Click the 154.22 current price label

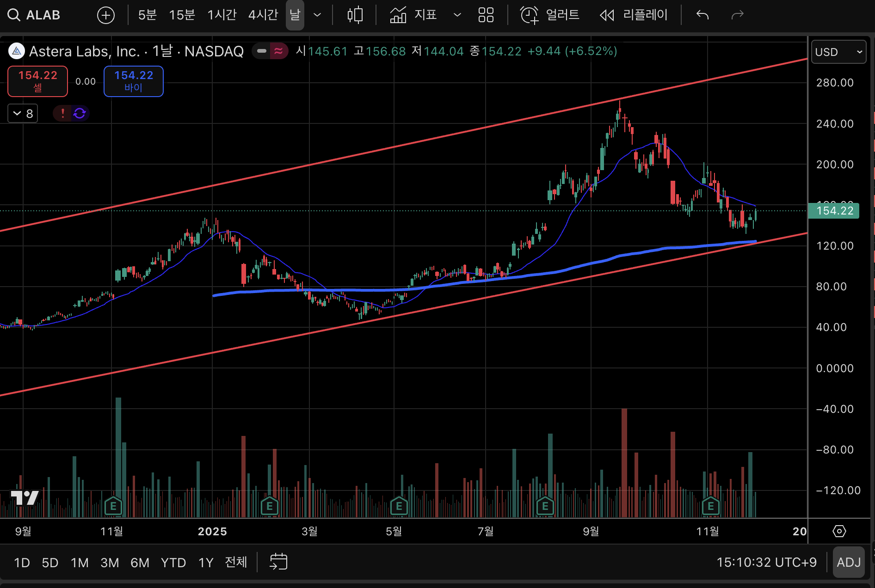(x=834, y=211)
